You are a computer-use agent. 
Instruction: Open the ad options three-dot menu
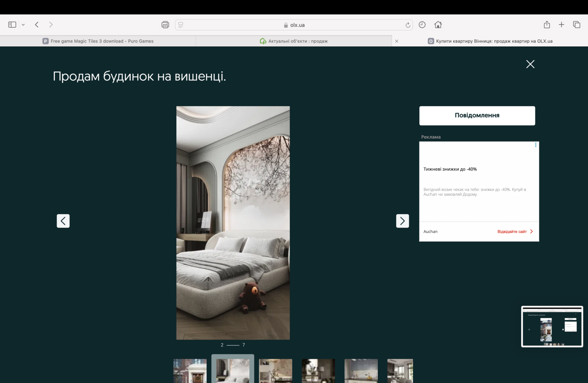[535, 145]
